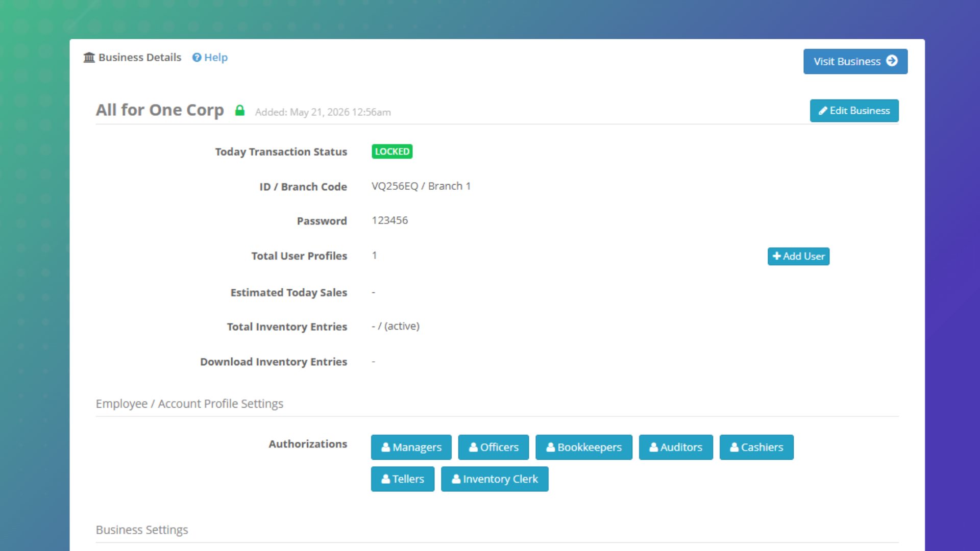Click the Total User Profiles label
The image size is (980, 551).
coord(299,256)
